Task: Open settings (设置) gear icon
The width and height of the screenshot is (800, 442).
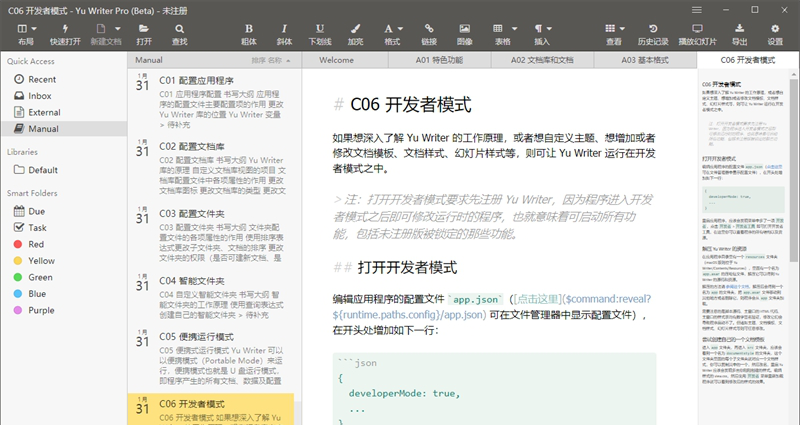Action: click(775, 29)
